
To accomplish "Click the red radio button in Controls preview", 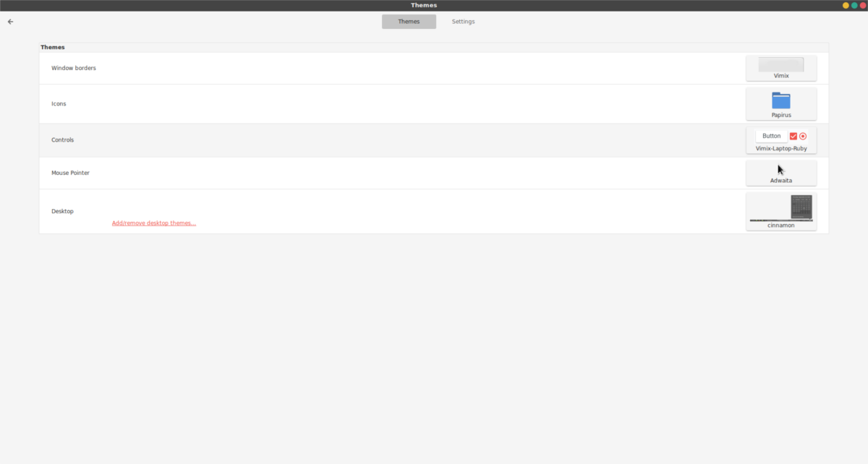I will 803,136.
